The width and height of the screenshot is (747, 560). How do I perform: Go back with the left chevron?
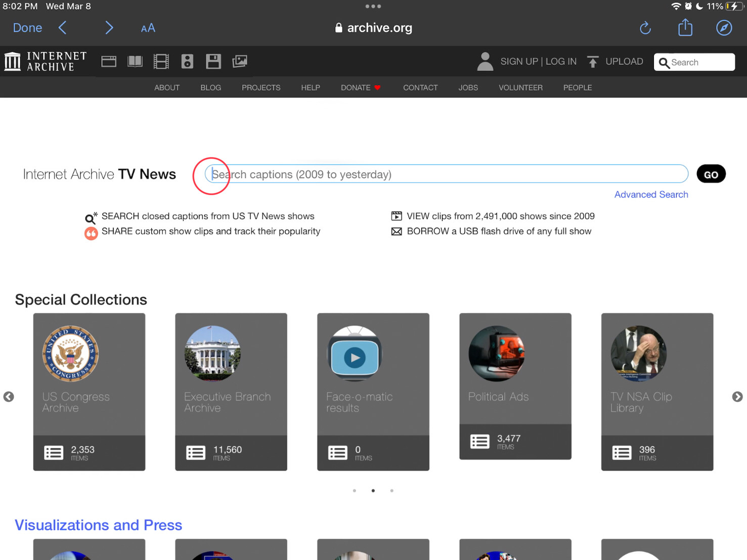pos(63,28)
